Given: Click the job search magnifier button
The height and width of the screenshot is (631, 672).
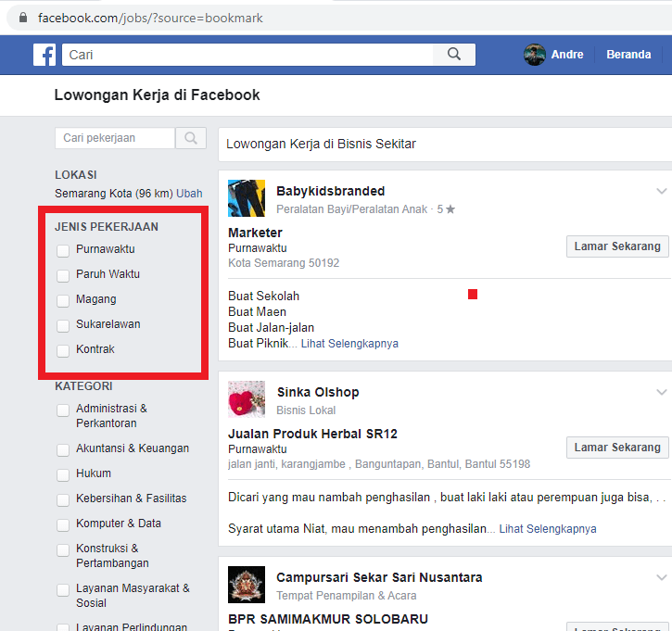Looking at the screenshot, I should (x=191, y=138).
